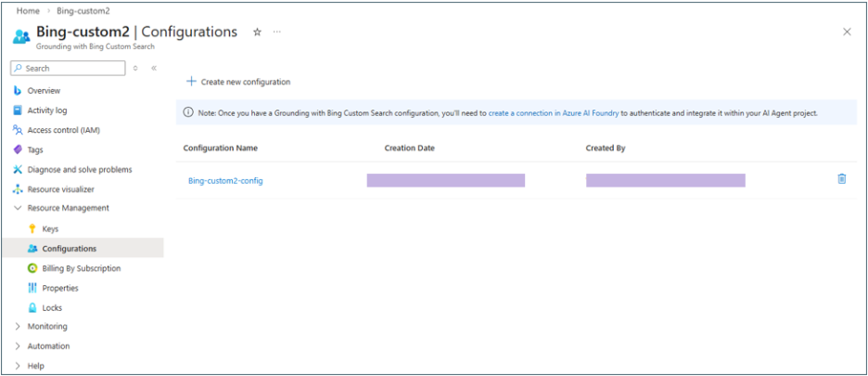
Task: Click into the sidebar Search field
Action: coord(68,68)
